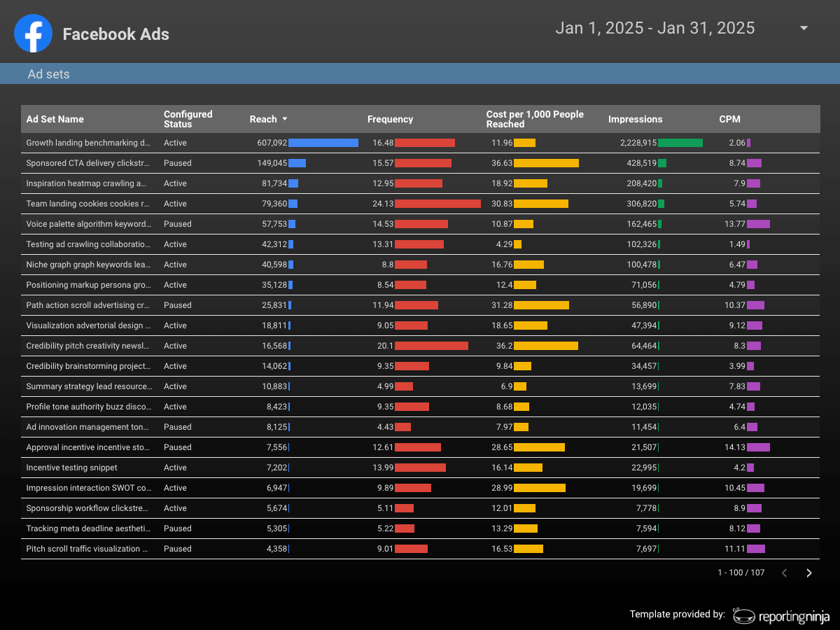This screenshot has height=630, width=840.
Task: Open the reportingninja logo link
Action: click(781, 615)
